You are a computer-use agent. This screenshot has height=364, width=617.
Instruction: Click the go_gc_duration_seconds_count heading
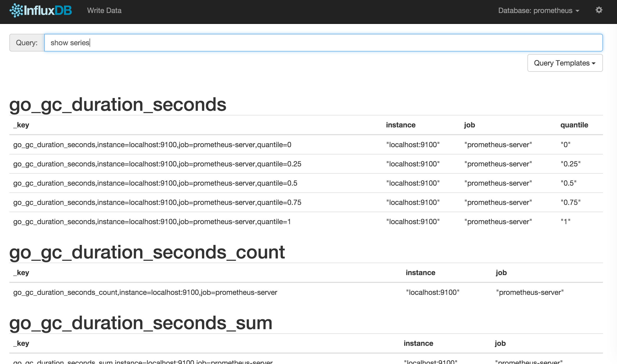point(147,252)
